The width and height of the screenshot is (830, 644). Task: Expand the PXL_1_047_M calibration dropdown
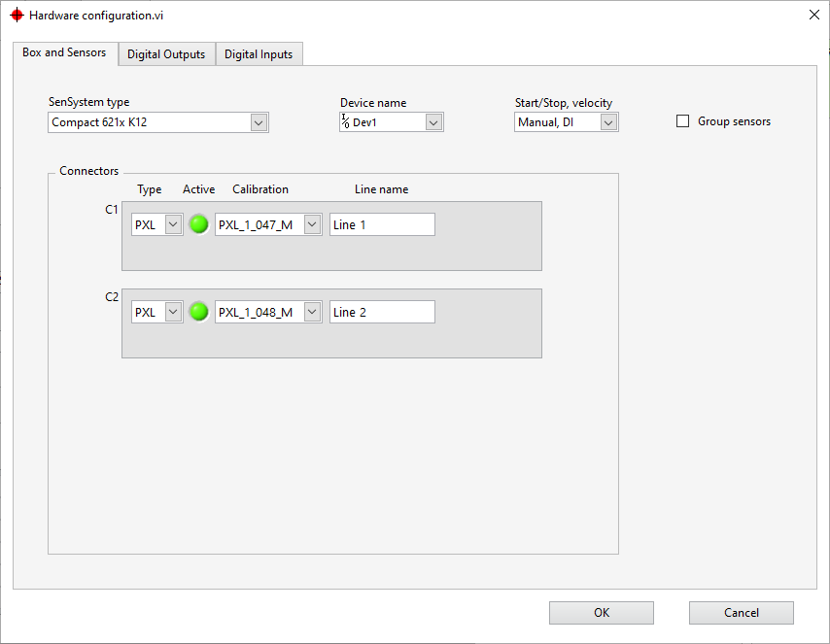(312, 224)
